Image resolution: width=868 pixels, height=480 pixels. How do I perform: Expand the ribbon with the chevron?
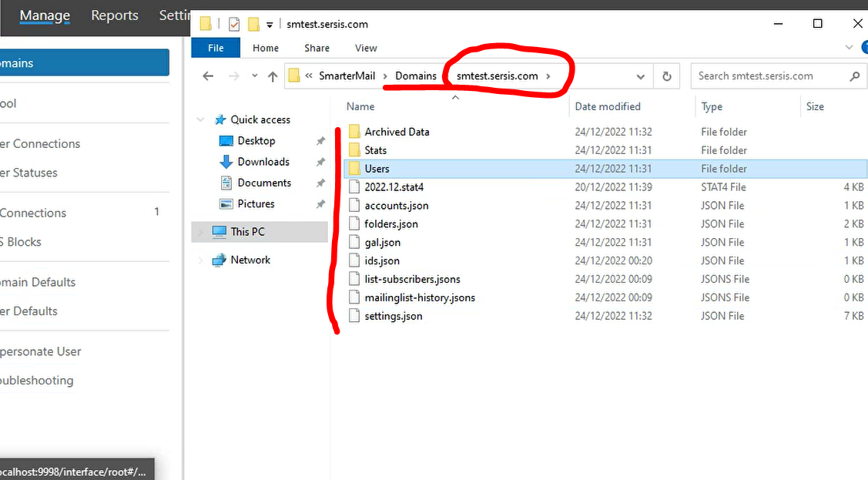click(x=850, y=48)
